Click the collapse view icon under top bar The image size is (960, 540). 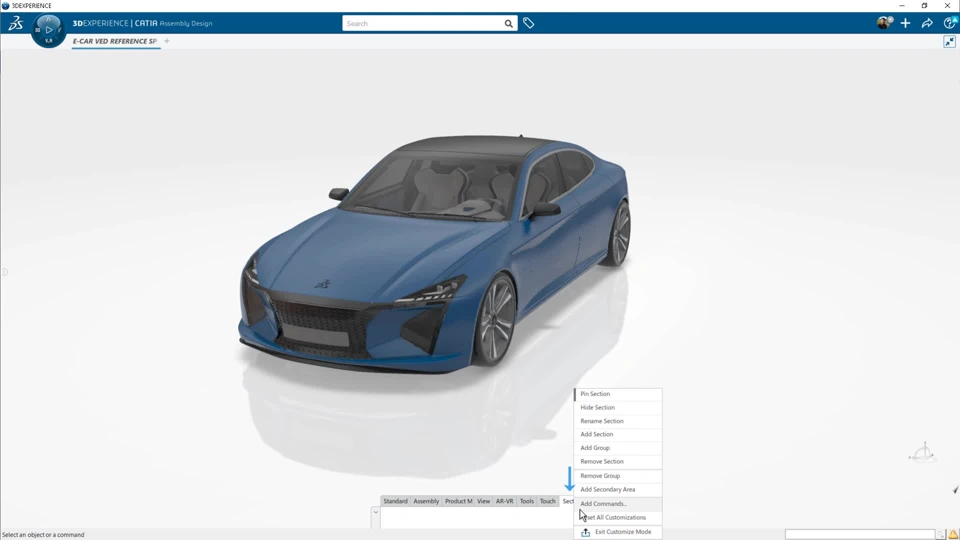point(950,42)
